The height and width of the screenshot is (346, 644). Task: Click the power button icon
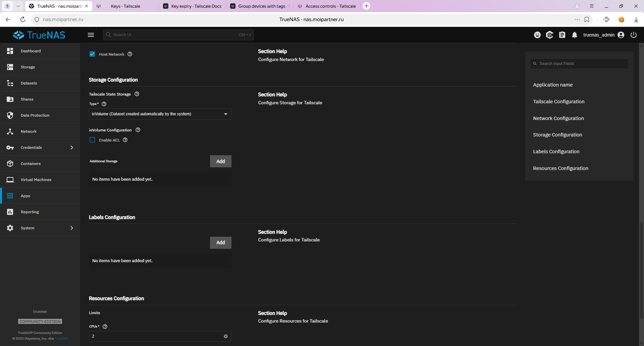(634, 35)
